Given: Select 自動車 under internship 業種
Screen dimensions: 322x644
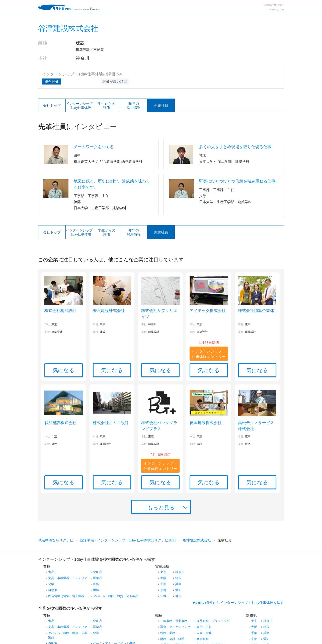Looking at the screenshot, I should click(x=53, y=590).
